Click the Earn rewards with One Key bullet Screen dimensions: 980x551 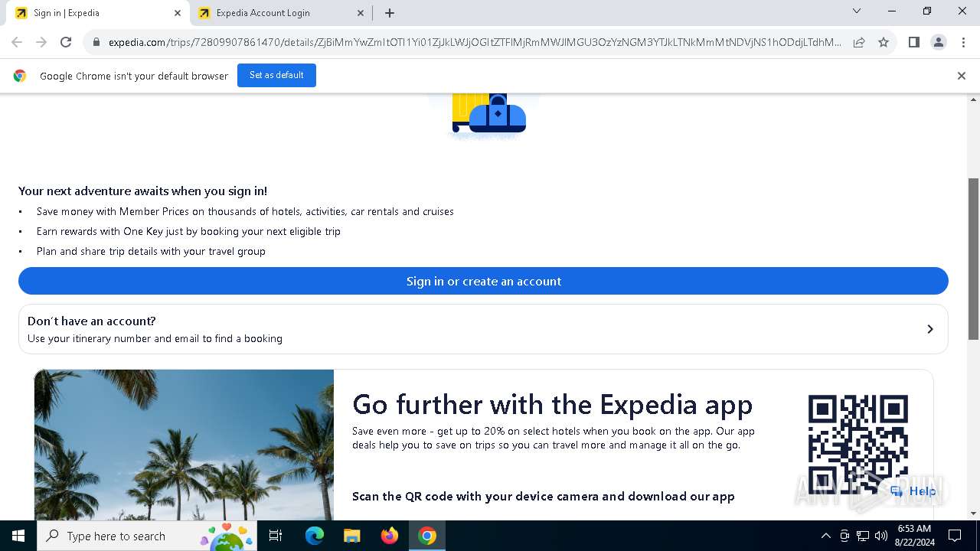pyautogui.click(x=188, y=231)
